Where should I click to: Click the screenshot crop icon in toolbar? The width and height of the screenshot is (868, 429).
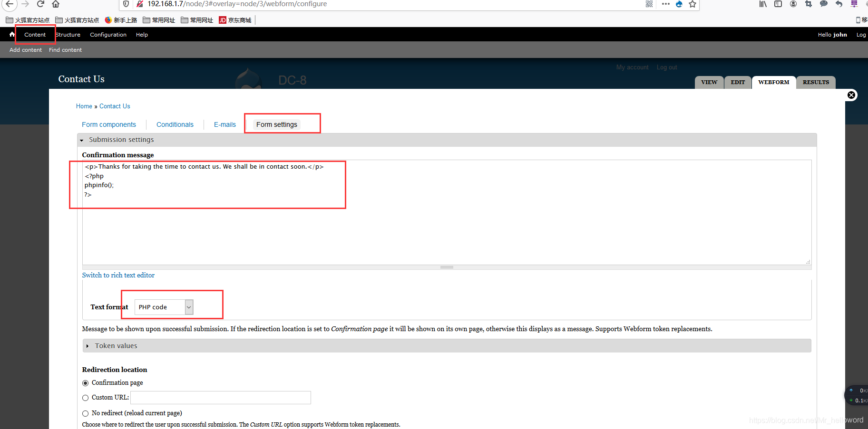tap(809, 4)
